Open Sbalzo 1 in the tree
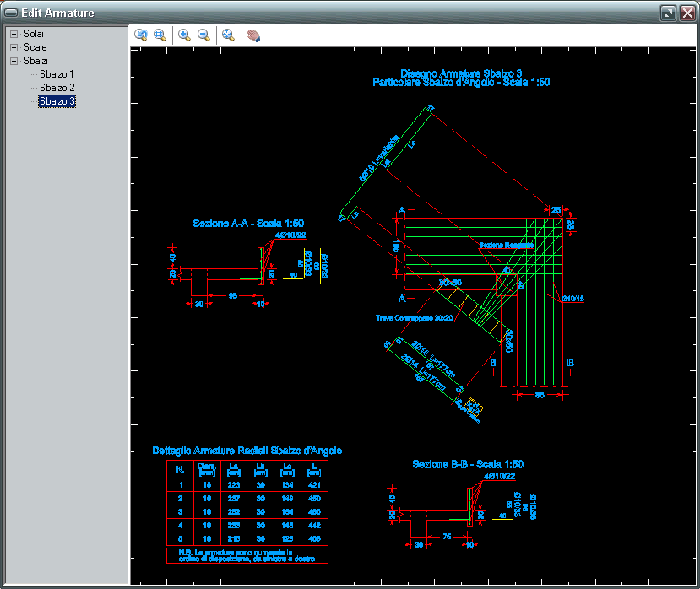The width and height of the screenshot is (700, 589). (x=57, y=74)
